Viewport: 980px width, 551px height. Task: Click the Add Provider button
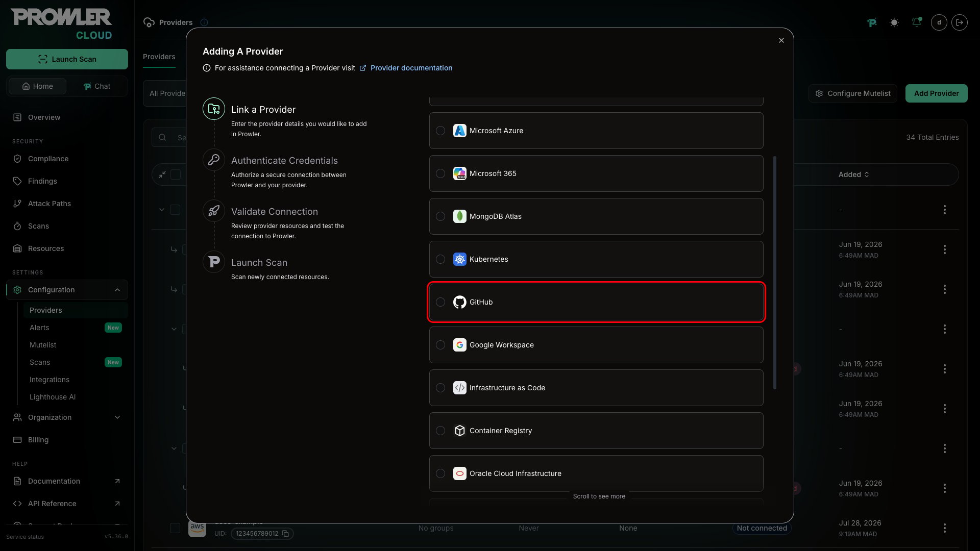936,93
